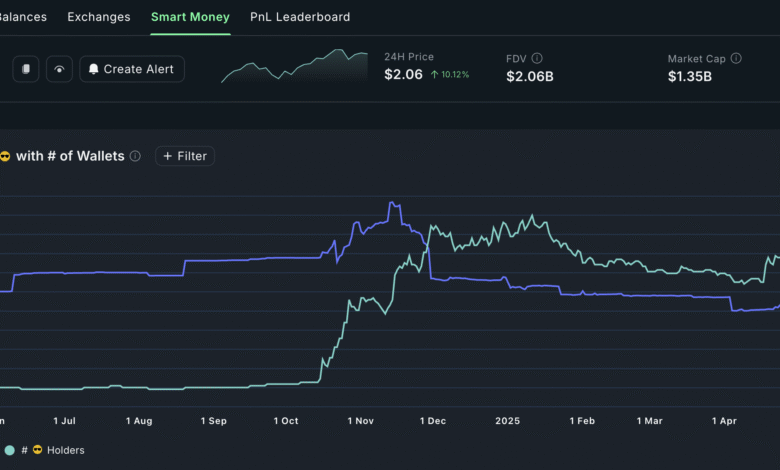Select the Balances tab
The height and width of the screenshot is (470, 780).
pos(22,17)
